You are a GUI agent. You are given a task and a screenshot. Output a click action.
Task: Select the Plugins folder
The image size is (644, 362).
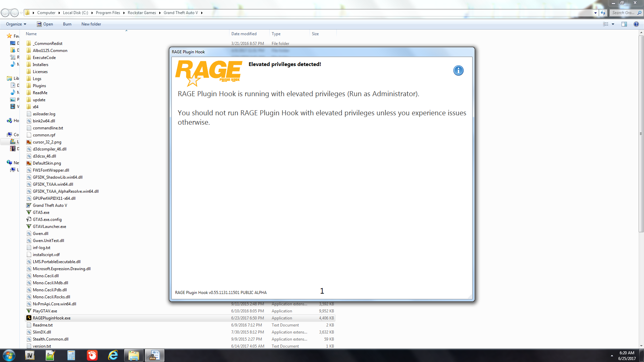point(39,86)
